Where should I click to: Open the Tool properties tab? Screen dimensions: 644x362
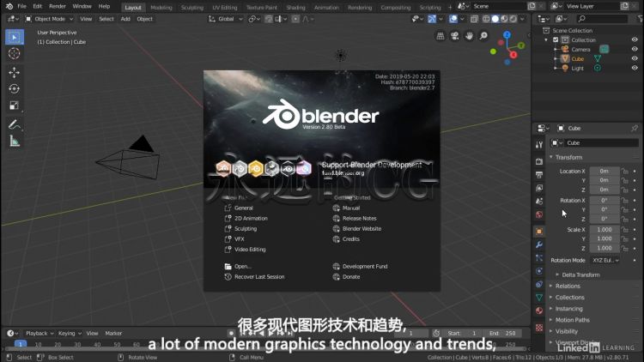pyautogui.click(x=539, y=144)
